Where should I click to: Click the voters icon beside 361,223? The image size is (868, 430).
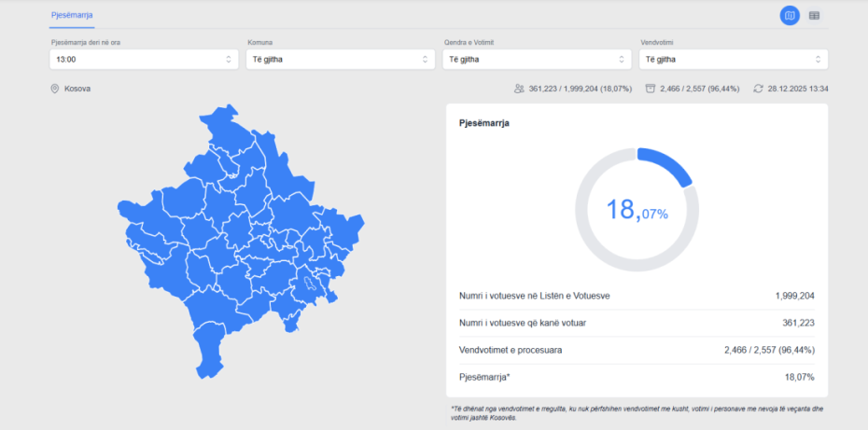[x=519, y=89]
